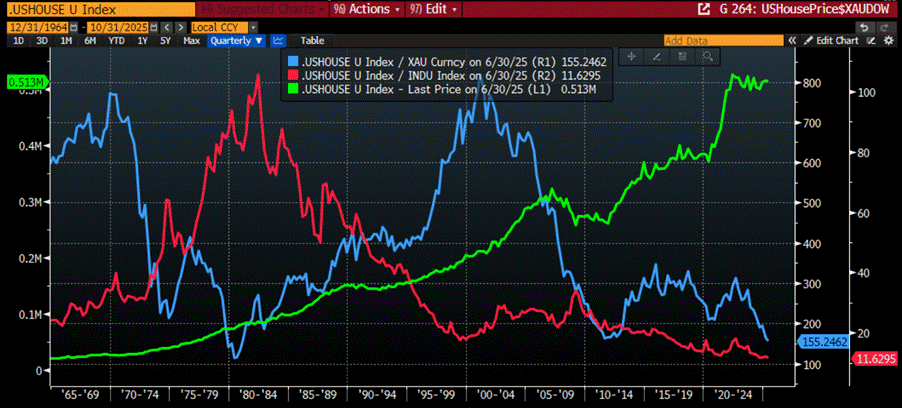Screen dimensions: 902x408
Task: Toggle blue XAU Curncy series in legend
Action: click(292, 62)
